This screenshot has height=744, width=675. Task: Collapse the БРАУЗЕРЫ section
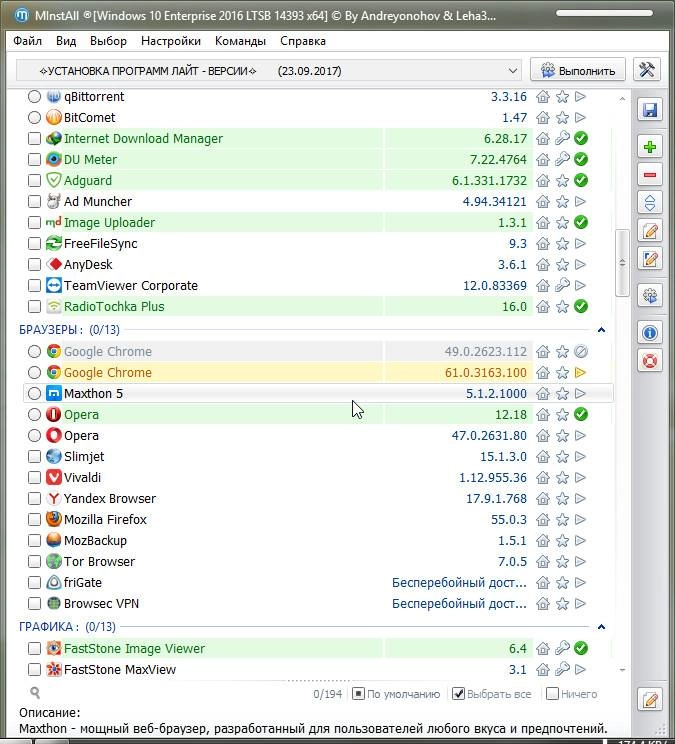tap(601, 330)
